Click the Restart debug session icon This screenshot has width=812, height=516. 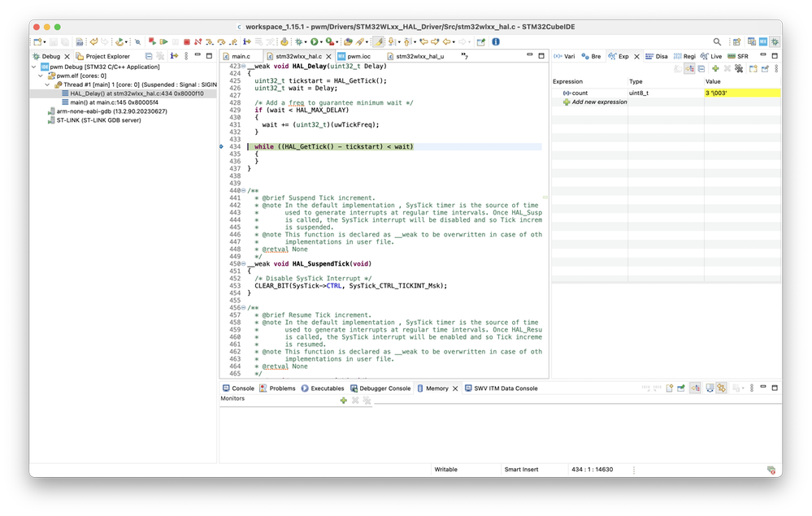[151, 41]
